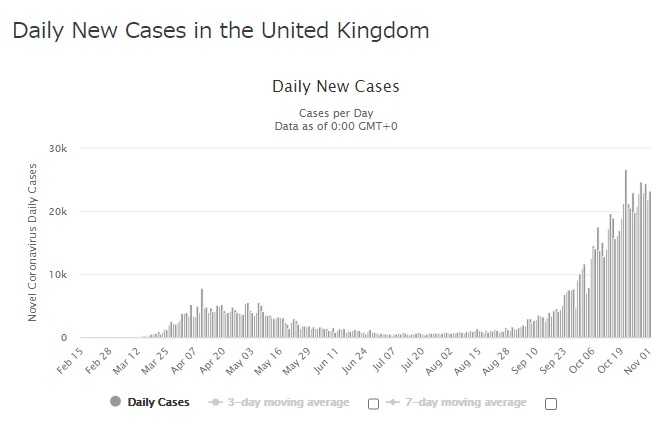The height and width of the screenshot is (437, 672).
Task: Select the page heading about United Kingdom
Action: tap(221, 31)
